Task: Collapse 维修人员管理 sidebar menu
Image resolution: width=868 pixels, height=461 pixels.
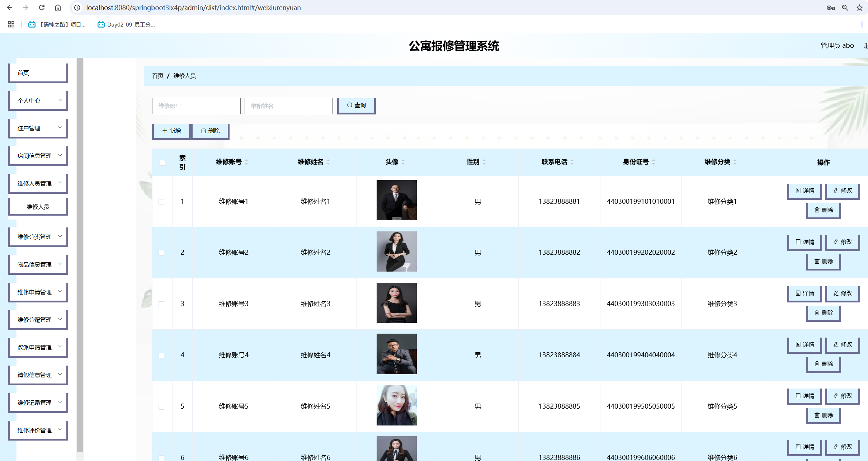Action: [x=38, y=183]
